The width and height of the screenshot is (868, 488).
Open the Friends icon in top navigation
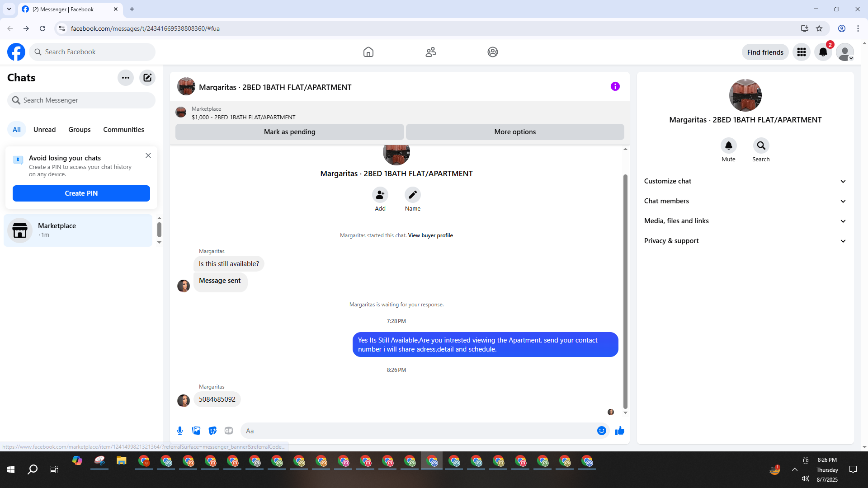[x=431, y=52]
